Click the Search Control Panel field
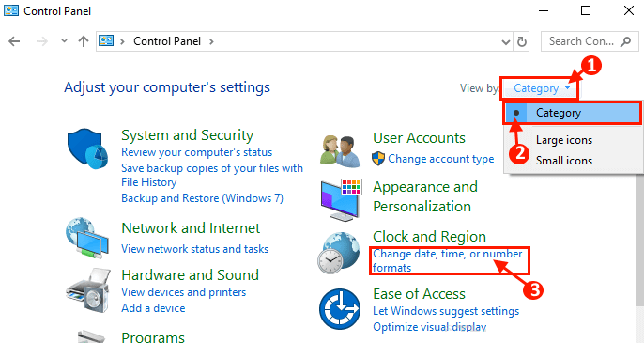Image resolution: width=644 pixels, height=343 pixels. (590, 41)
